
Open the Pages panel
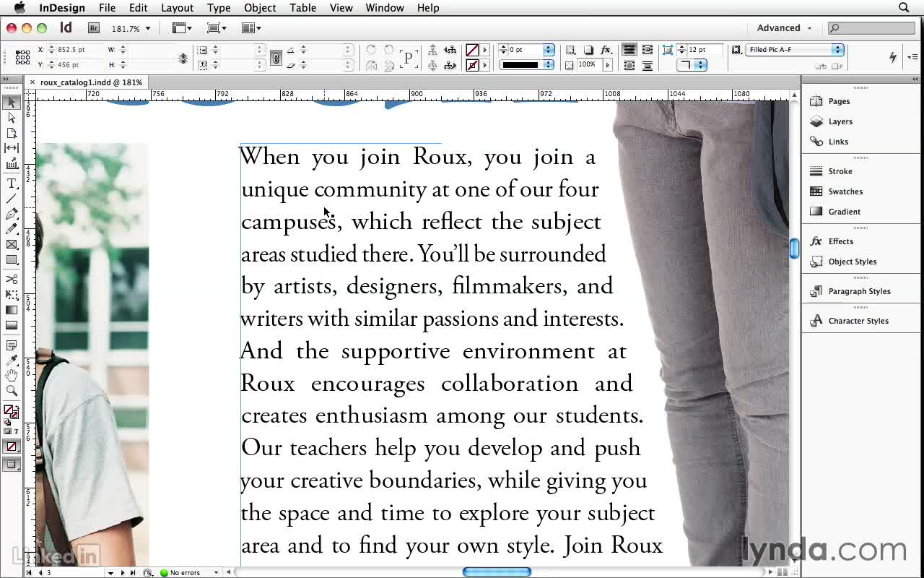839,101
